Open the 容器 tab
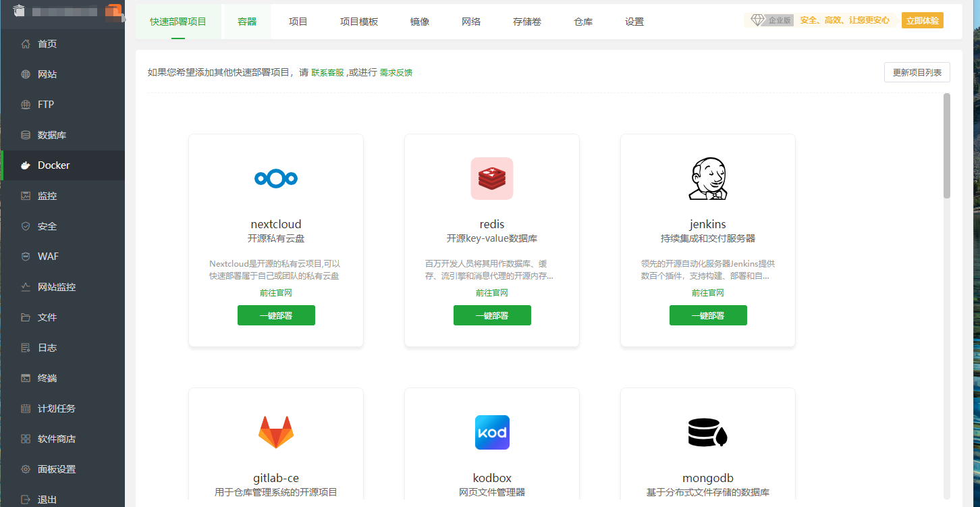This screenshot has width=980, height=507. (x=247, y=22)
